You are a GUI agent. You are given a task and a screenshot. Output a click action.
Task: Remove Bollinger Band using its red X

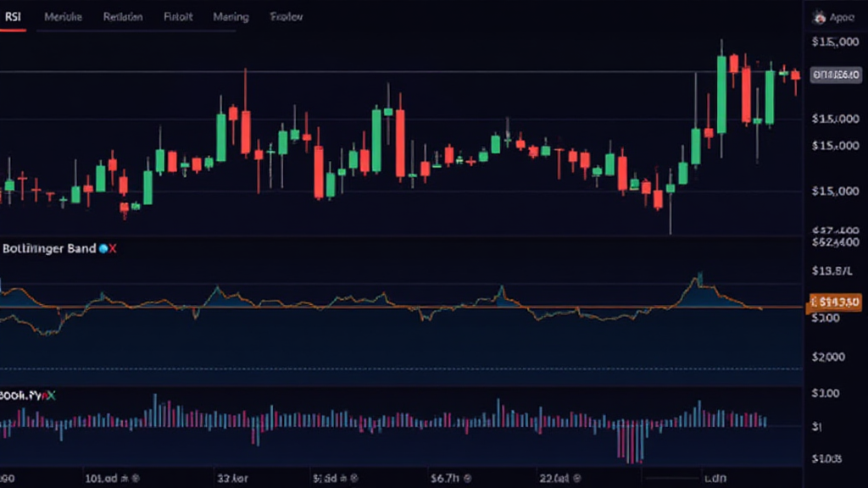point(113,249)
